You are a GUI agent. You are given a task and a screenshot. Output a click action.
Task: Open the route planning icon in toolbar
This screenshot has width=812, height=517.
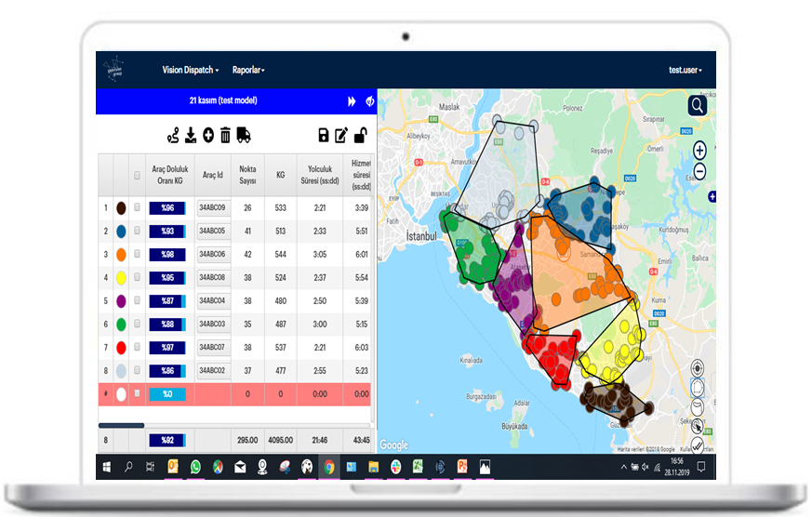[x=173, y=135]
